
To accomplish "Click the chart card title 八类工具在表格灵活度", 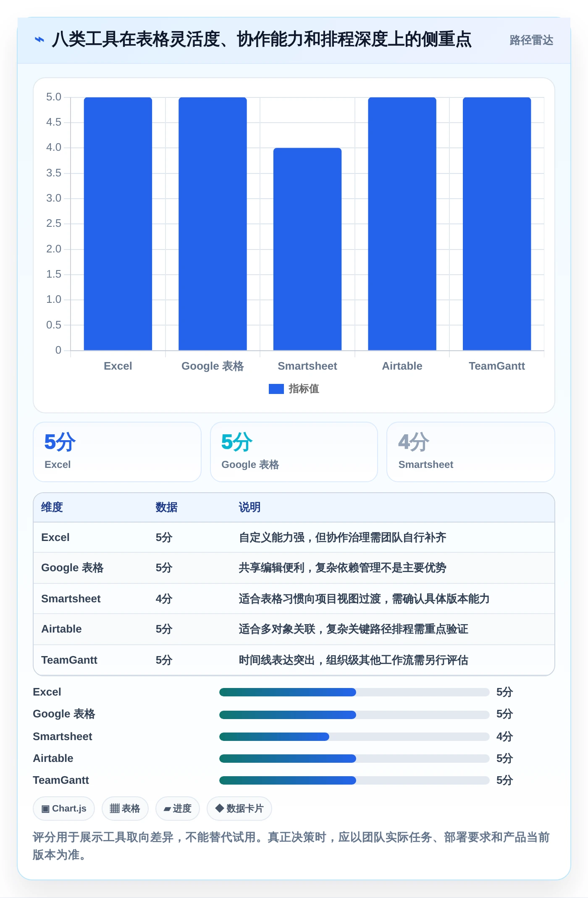I will [261, 39].
